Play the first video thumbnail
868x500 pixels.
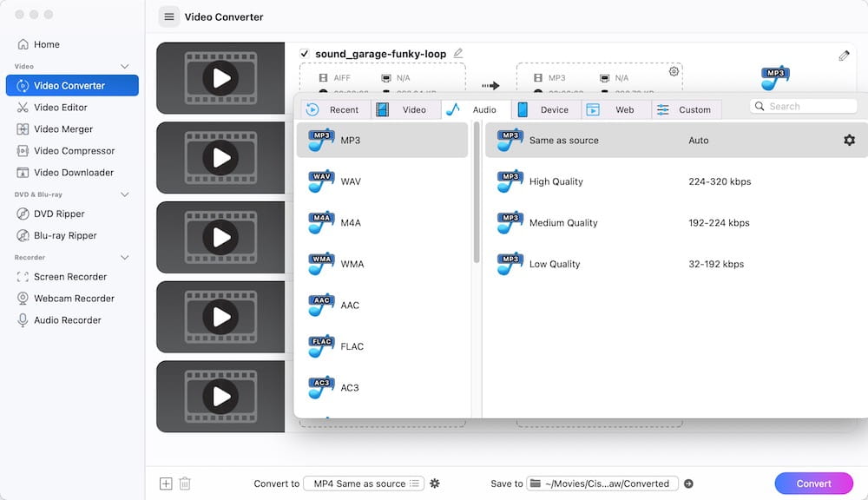click(x=220, y=78)
